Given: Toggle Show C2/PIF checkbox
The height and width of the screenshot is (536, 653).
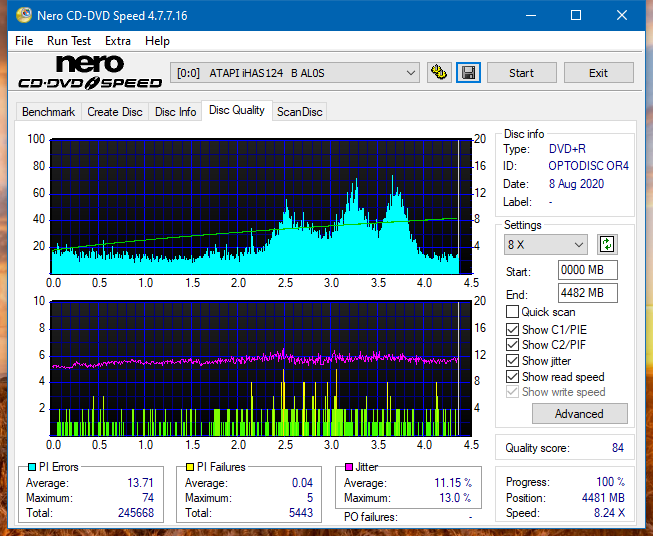Looking at the screenshot, I should click(512, 344).
